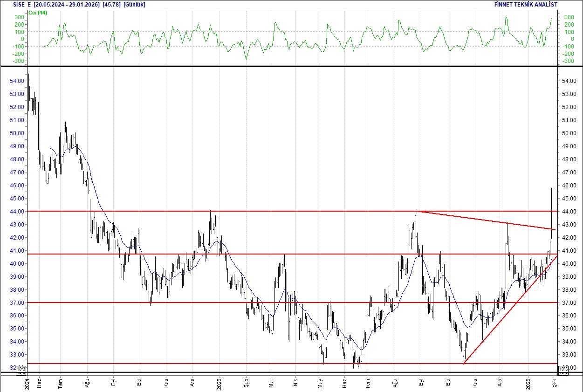Select the 10³ scale marker on left axis
The height and width of the screenshot is (392, 583).
(x=20, y=368)
